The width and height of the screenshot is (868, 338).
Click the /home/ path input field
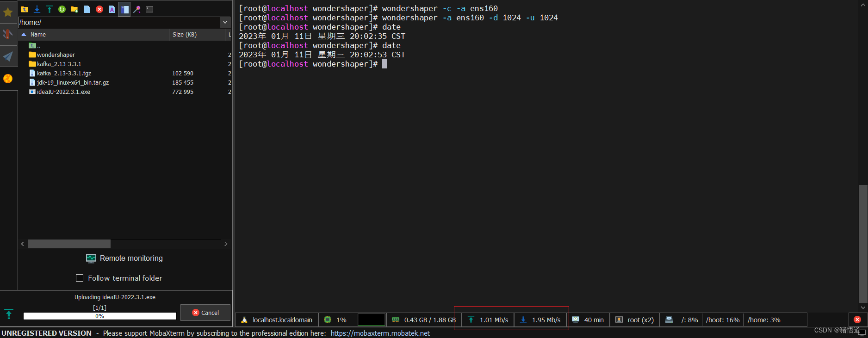120,22
